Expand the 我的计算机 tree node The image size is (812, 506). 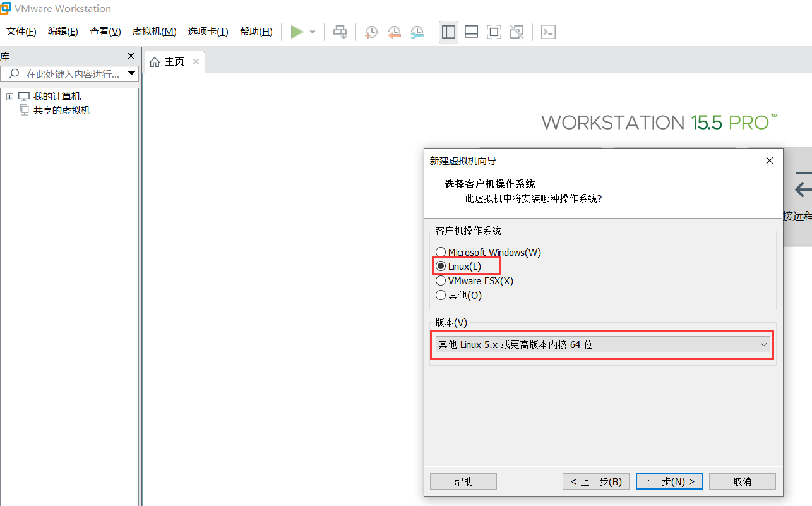[9, 97]
